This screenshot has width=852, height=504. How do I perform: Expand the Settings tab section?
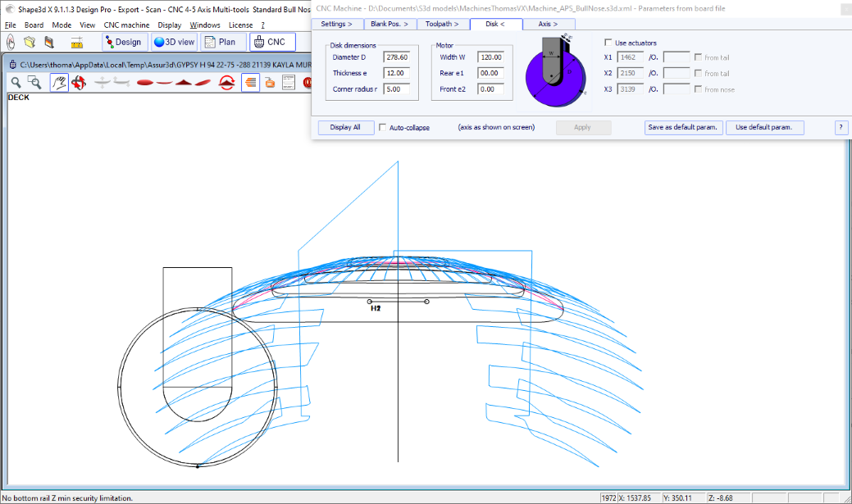pos(337,25)
